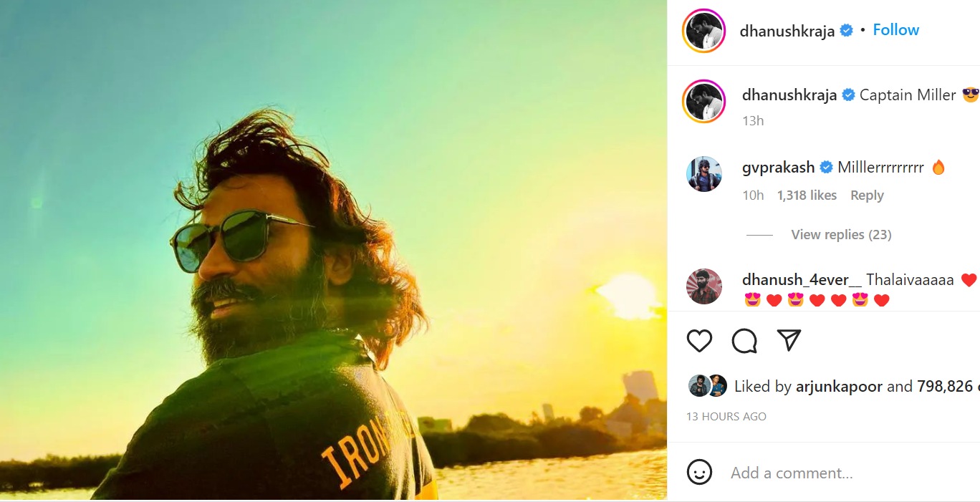Like the post with the heart icon
The width and height of the screenshot is (980, 502).
(x=699, y=341)
